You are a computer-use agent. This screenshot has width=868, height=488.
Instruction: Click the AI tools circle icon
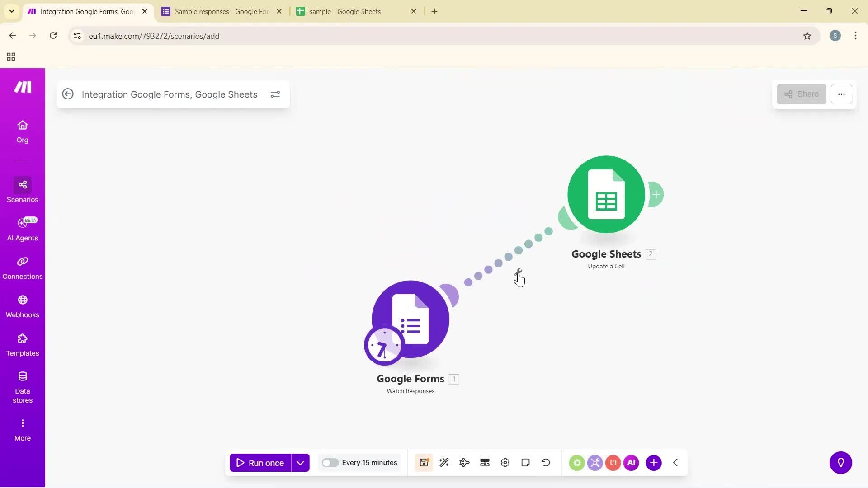tap(632, 462)
